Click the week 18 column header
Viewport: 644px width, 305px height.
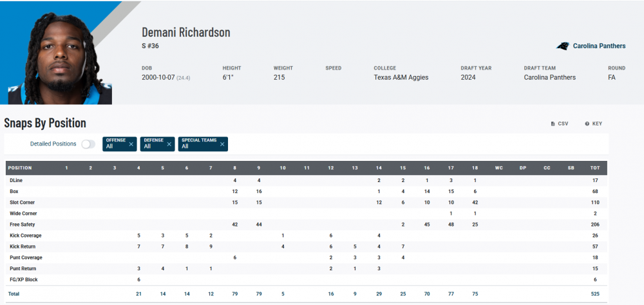(475, 168)
